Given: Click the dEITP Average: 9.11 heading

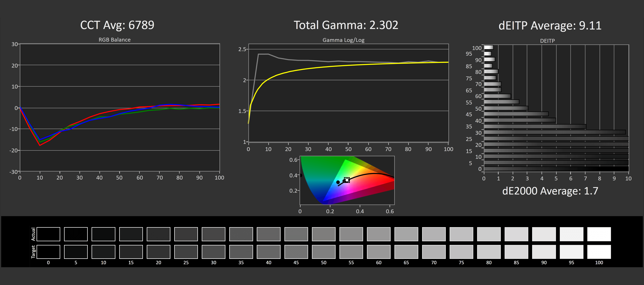Looking at the screenshot, I should 550,25.
